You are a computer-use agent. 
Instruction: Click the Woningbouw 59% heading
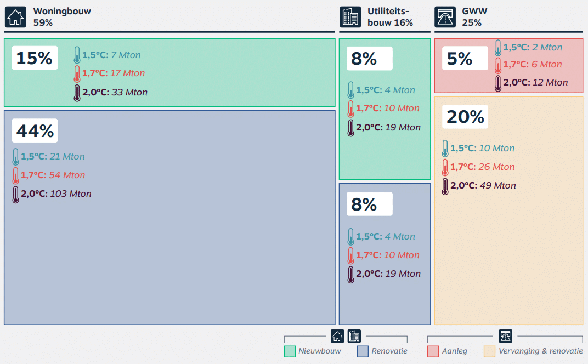point(62,16)
